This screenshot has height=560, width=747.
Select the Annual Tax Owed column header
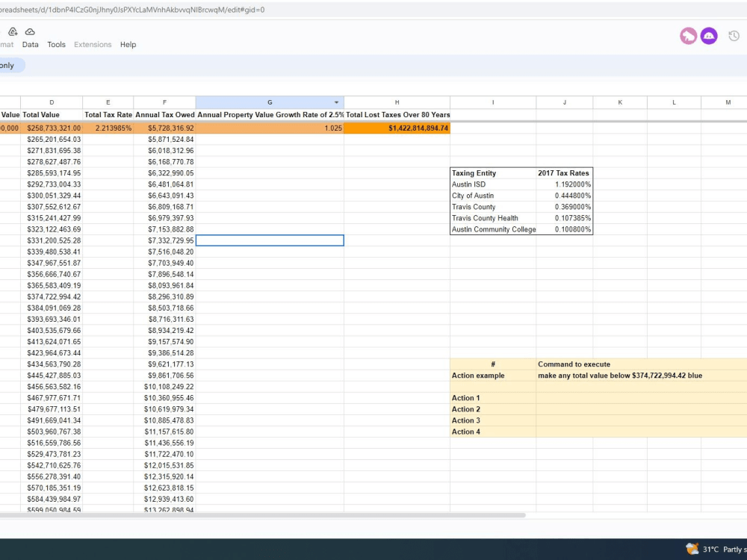(164, 115)
